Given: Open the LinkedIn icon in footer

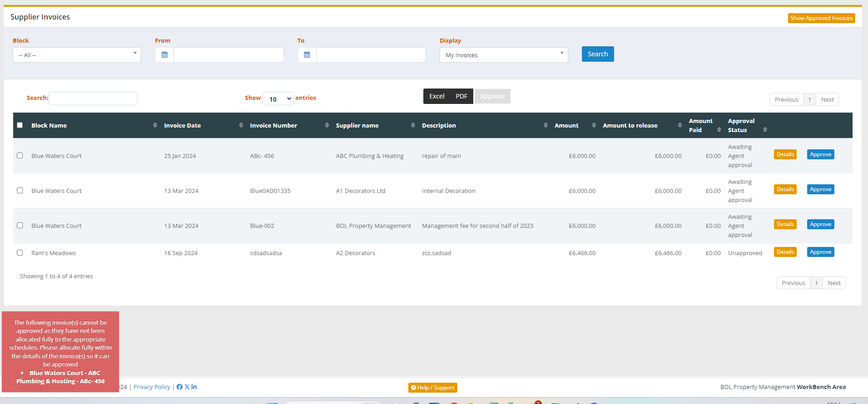Looking at the screenshot, I should (194, 387).
